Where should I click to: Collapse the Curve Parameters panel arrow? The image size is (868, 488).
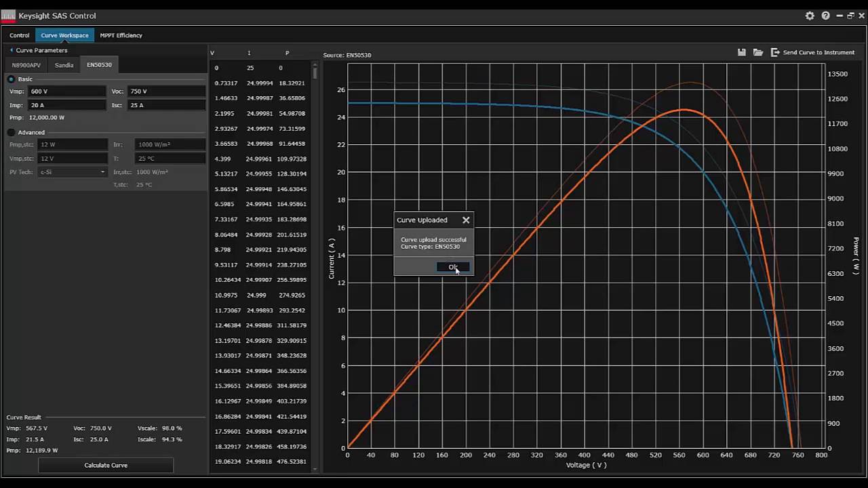coord(12,50)
